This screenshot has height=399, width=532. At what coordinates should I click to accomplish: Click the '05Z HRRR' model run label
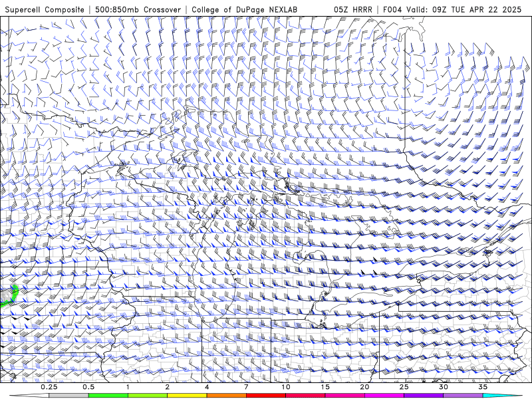point(353,10)
